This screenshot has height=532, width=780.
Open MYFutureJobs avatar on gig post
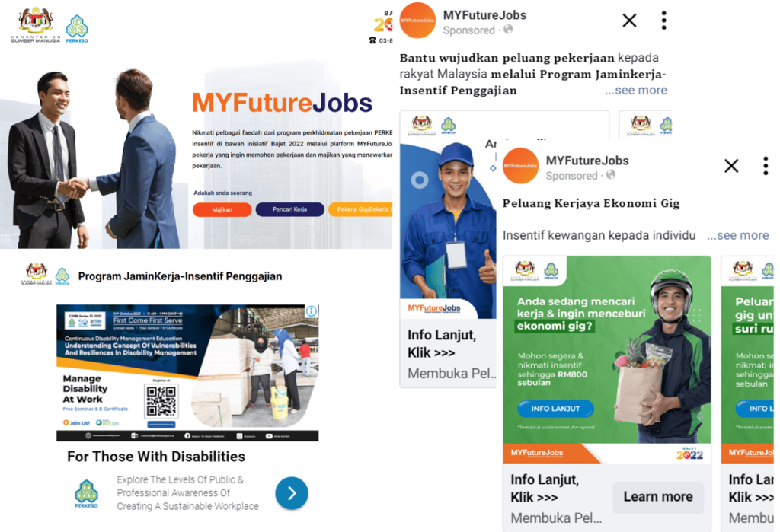pos(520,166)
